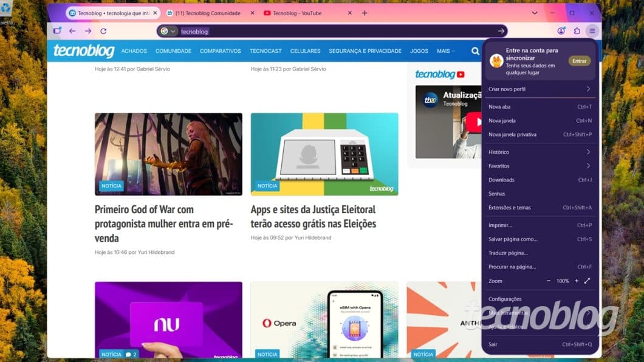Select Sair to quit the browser
The height and width of the screenshot is (362, 644).
540,344
